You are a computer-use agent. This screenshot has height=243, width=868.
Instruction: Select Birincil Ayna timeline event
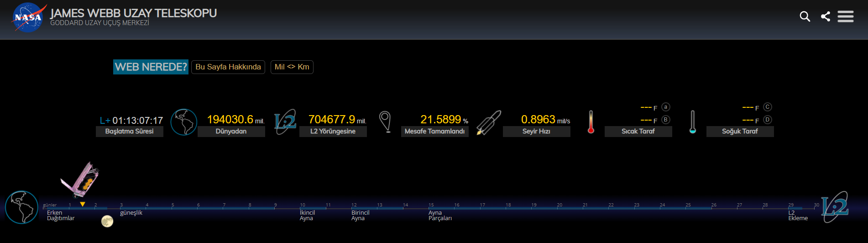click(x=360, y=216)
